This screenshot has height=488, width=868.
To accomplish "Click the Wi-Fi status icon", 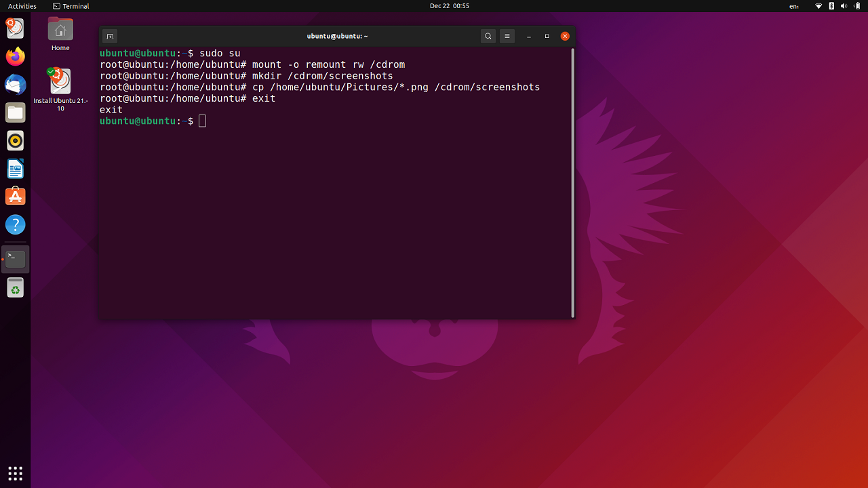I will (818, 6).
